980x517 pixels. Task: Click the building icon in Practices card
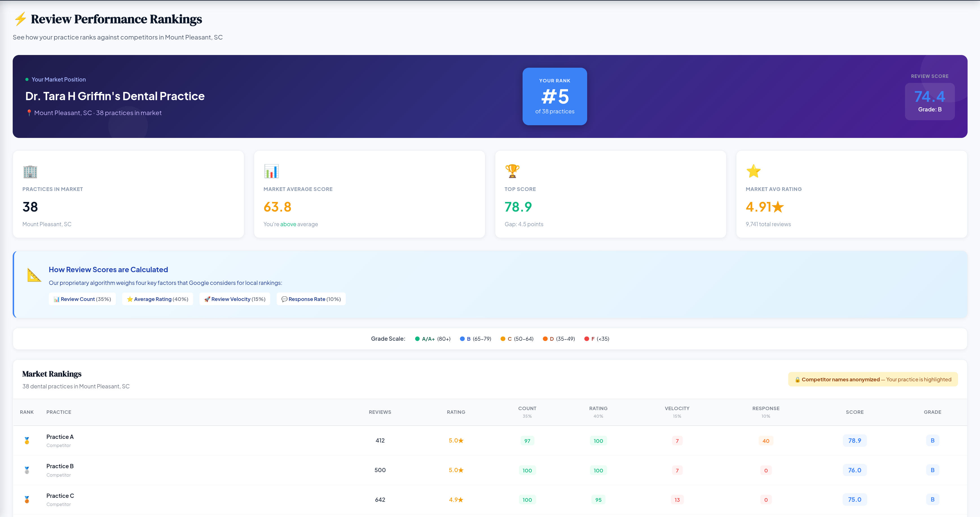point(30,171)
